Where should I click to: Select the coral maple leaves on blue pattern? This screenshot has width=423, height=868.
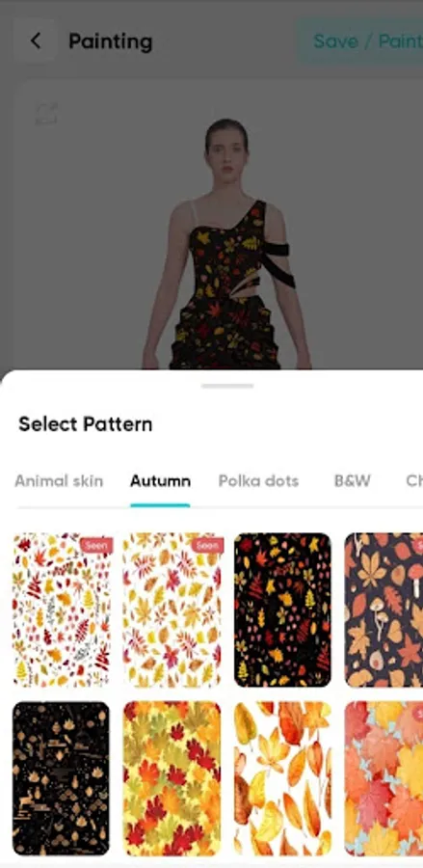tap(383, 778)
